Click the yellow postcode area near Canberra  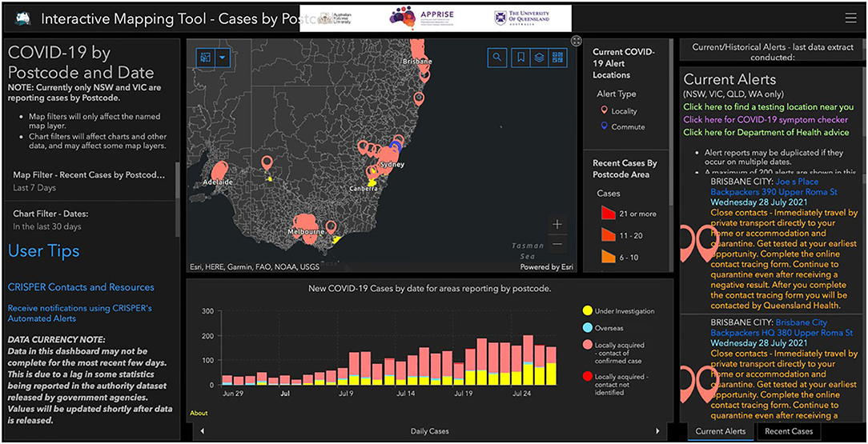coord(372,182)
